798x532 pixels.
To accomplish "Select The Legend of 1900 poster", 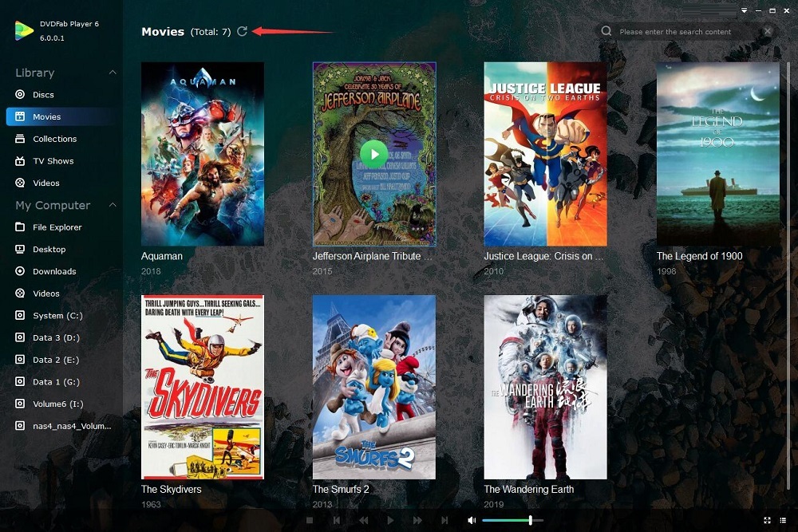I will point(717,154).
